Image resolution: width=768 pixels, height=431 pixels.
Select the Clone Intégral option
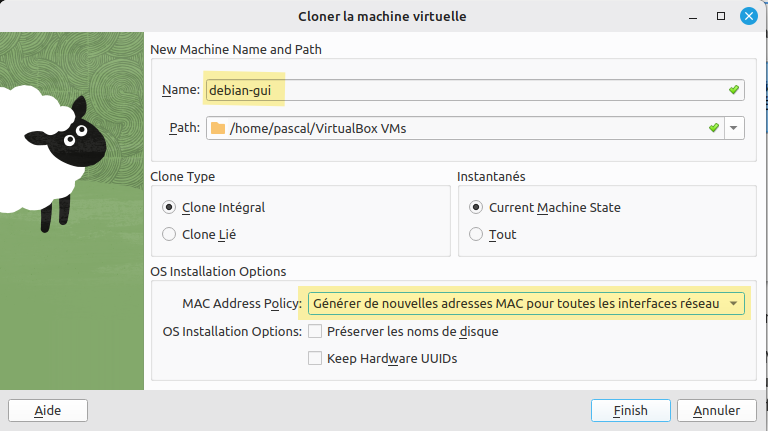click(169, 208)
